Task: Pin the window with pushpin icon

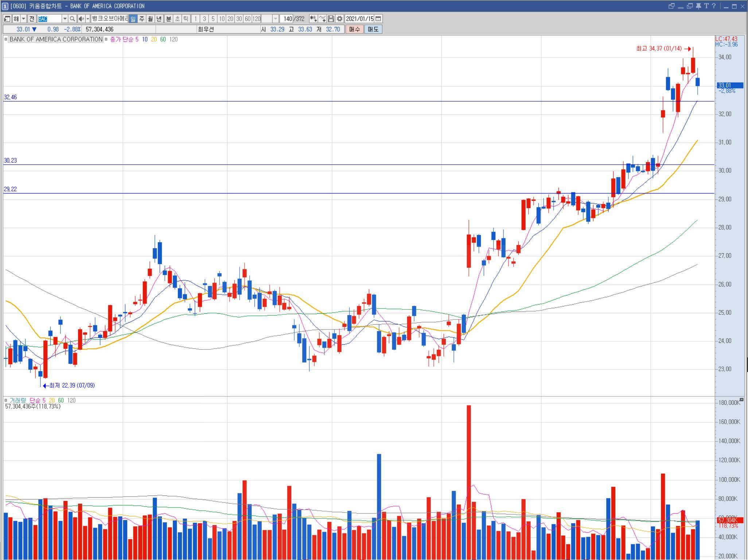Action: point(698,6)
